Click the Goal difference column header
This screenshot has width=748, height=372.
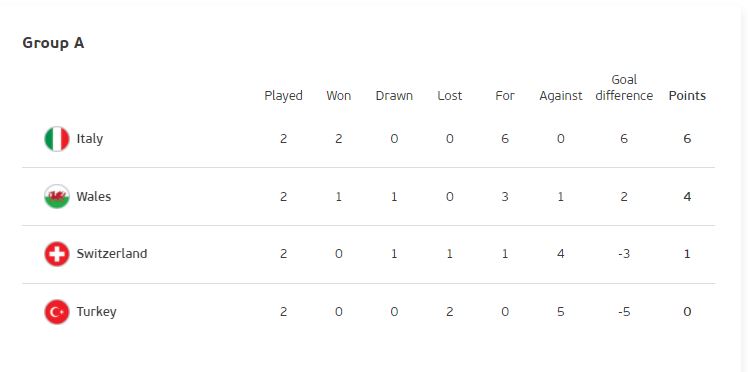(624, 88)
